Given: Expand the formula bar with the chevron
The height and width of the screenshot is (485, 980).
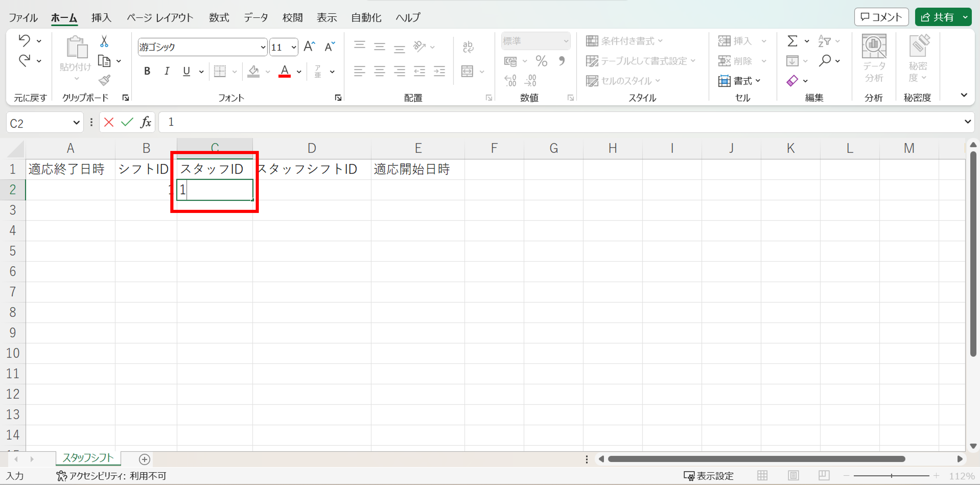Looking at the screenshot, I should pos(968,122).
